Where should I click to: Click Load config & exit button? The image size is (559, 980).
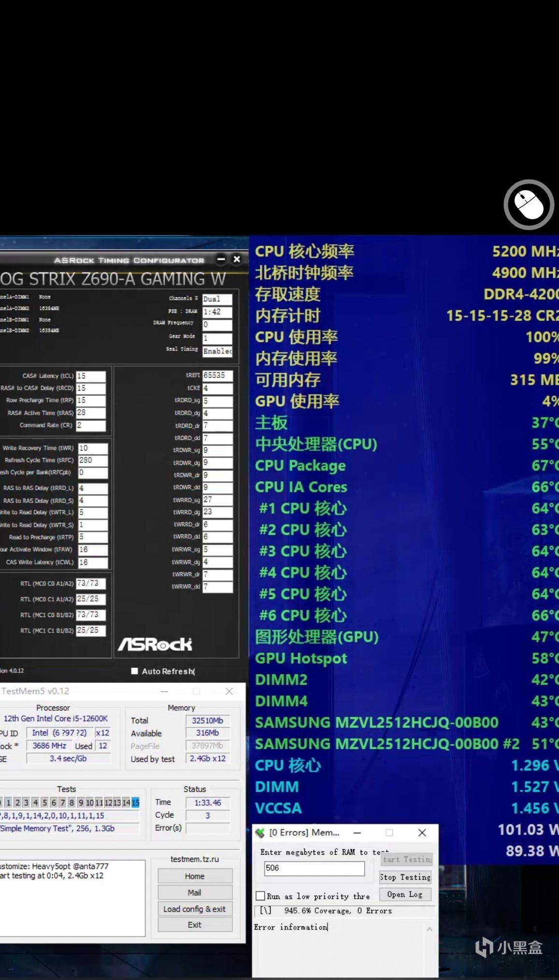pos(195,909)
